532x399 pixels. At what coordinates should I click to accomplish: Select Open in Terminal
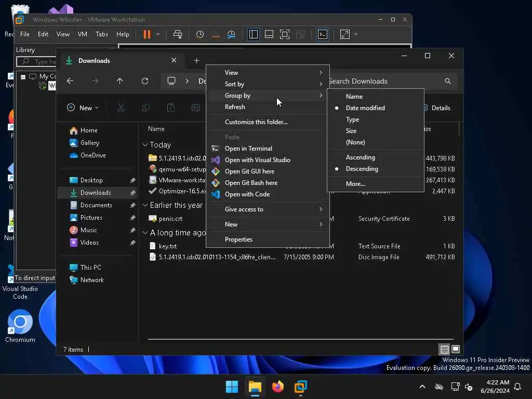point(268,149)
